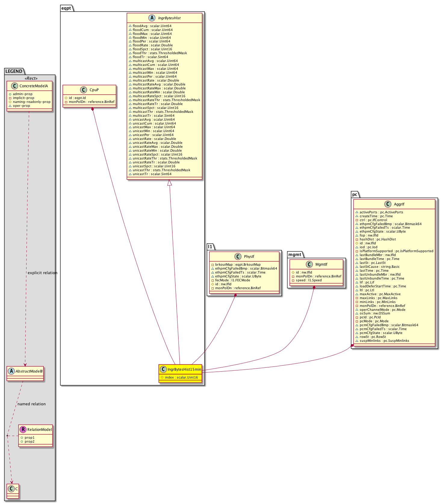Click the MgmtIf class 'C' icon
Viewport: 444px width, 504px height.
(309, 264)
